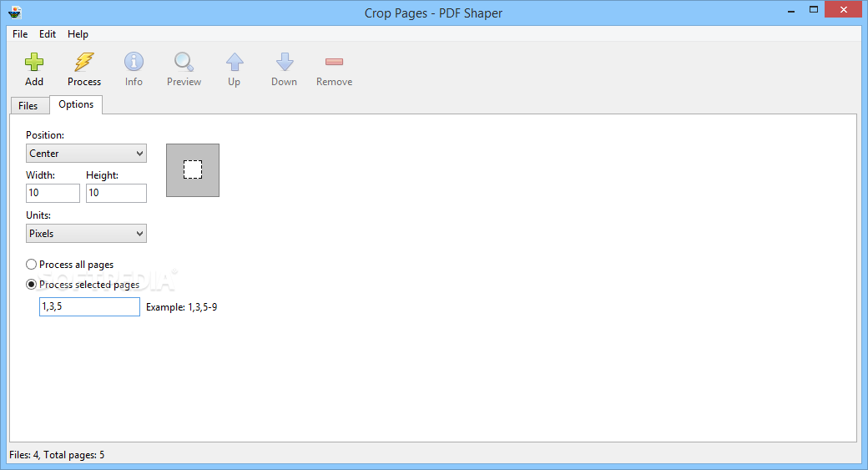The width and height of the screenshot is (868, 470).
Task: Select the Options tab
Action: pos(76,104)
